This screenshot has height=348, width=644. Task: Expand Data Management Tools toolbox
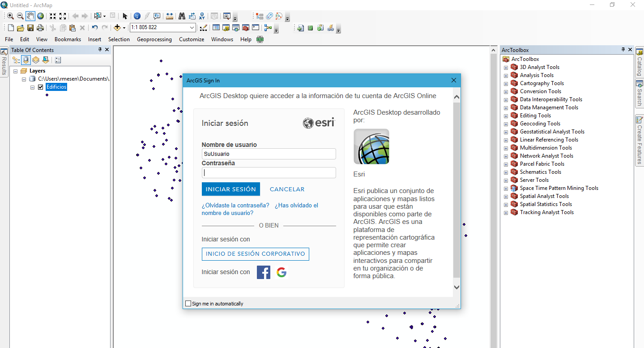pos(506,108)
